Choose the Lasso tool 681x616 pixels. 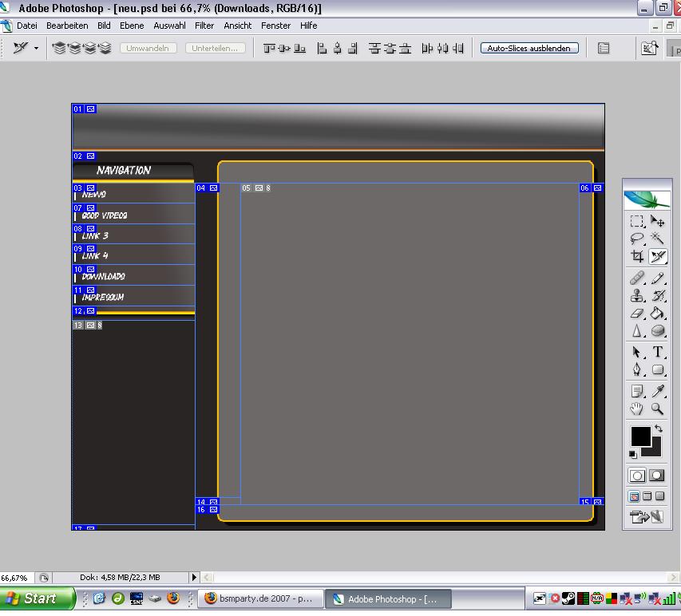point(637,238)
